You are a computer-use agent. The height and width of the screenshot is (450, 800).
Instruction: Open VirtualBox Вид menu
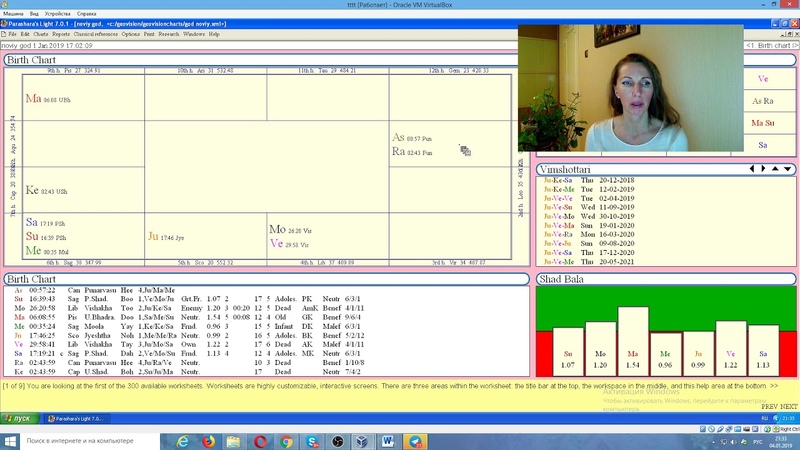[x=34, y=14]
